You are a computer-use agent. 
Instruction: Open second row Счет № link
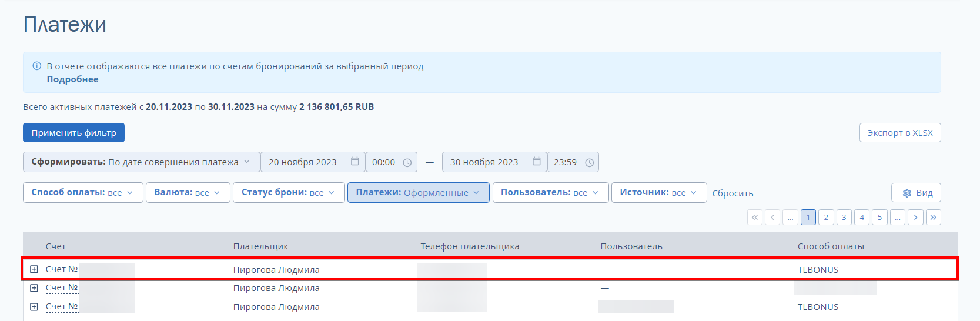(x=62, y=288)
